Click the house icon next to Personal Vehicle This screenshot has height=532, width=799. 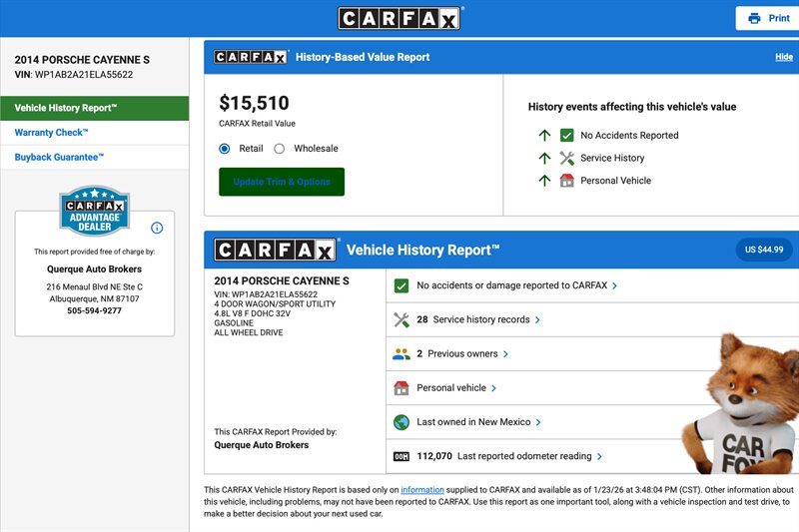point(567,181)
